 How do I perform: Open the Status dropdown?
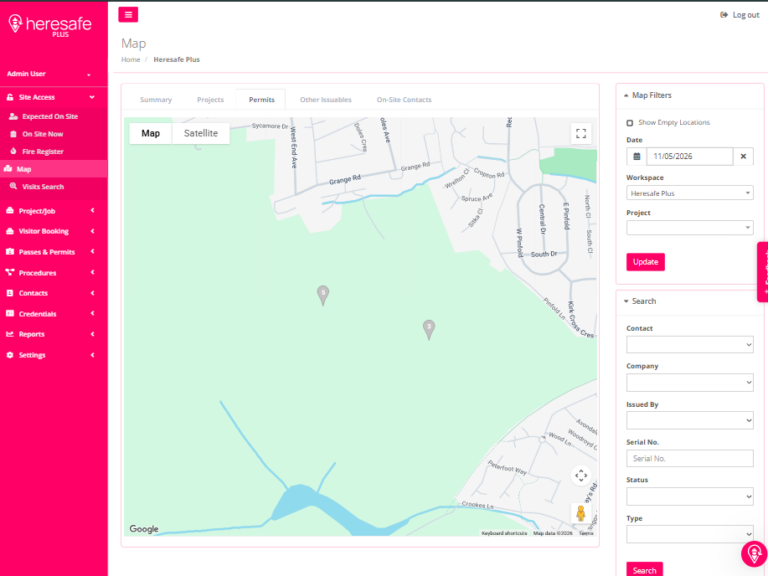pyautogui.click(x=690, y=497)
